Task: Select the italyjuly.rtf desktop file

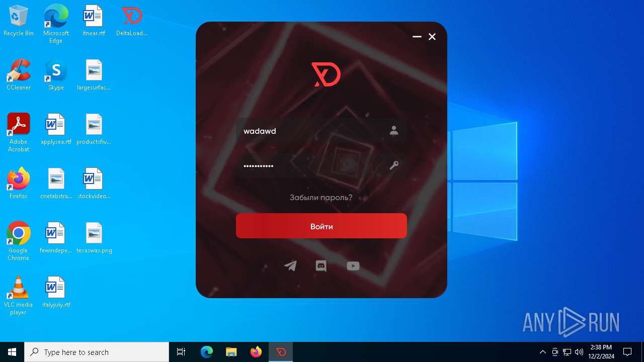Action: [56, 293]
